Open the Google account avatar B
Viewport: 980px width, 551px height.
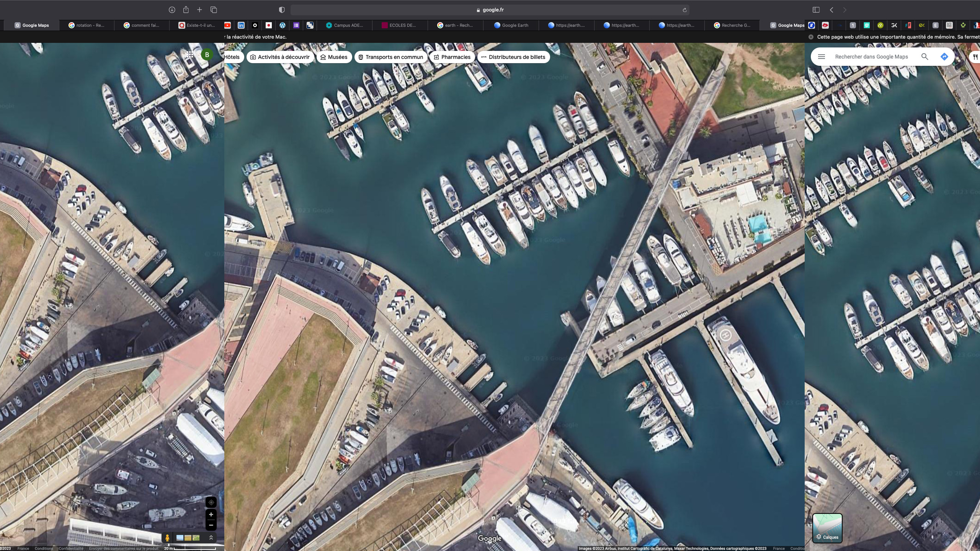tap(207, 55)
